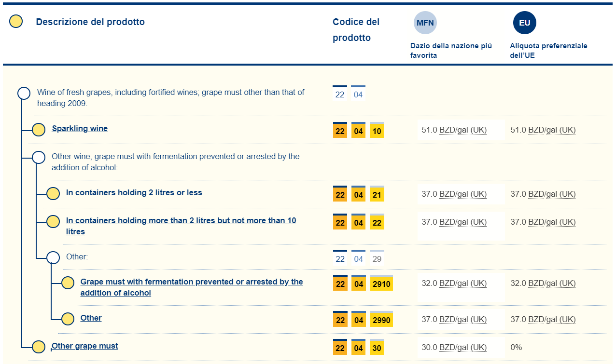Click the Codice del prodotto column header

[356, 29]
